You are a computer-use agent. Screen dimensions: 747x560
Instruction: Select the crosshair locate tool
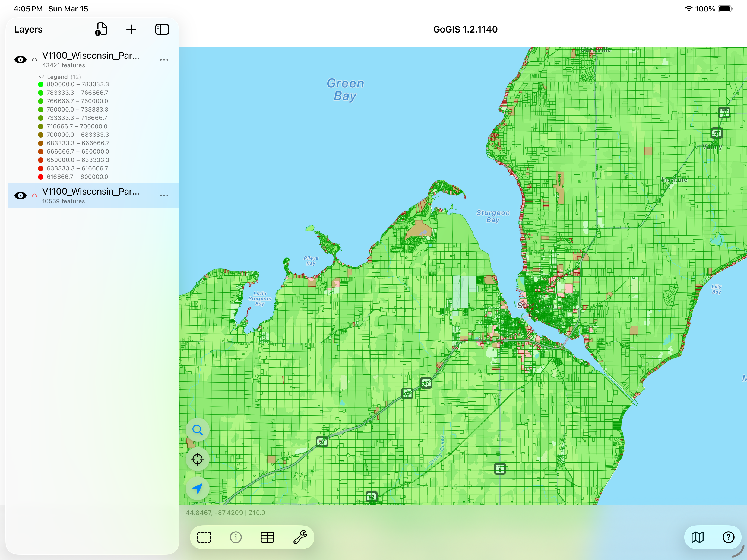(197, 459)
